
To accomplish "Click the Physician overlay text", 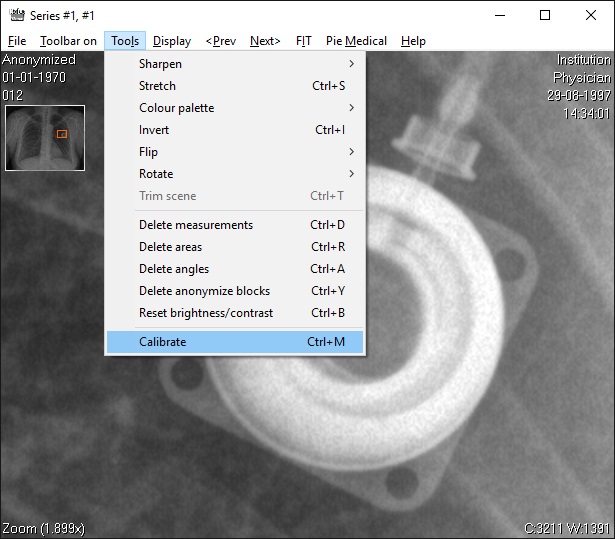I will pyautogui.click(x=582, y=78).
